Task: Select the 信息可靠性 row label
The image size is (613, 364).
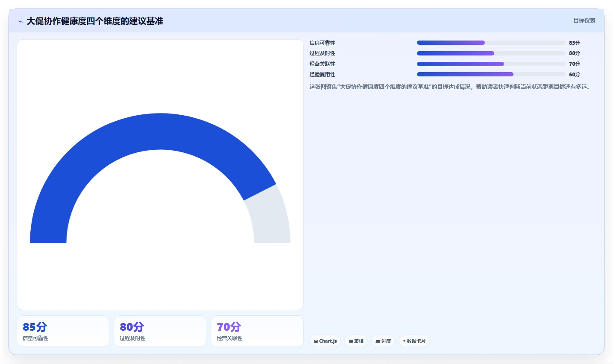Action: (x=322, y=43)
